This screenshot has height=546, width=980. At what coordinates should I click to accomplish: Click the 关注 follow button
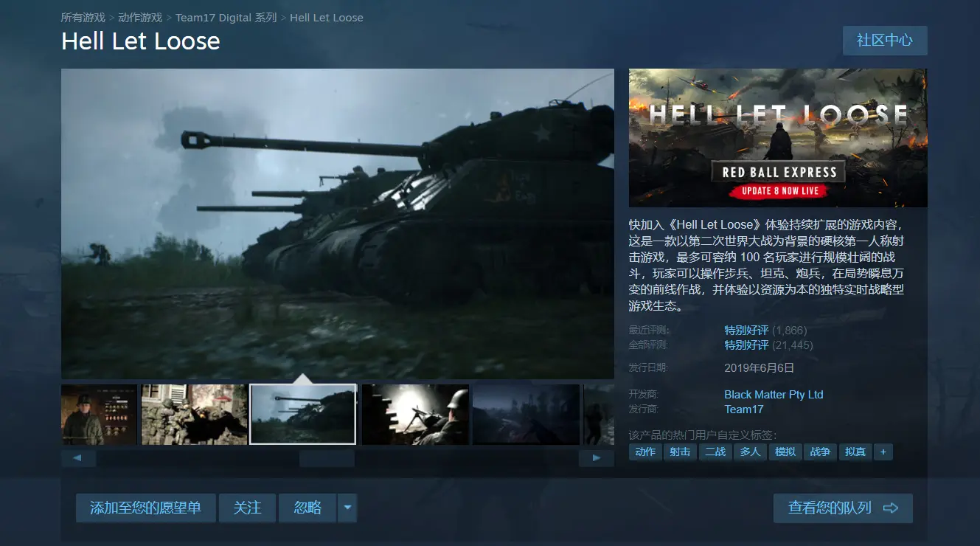247,508
